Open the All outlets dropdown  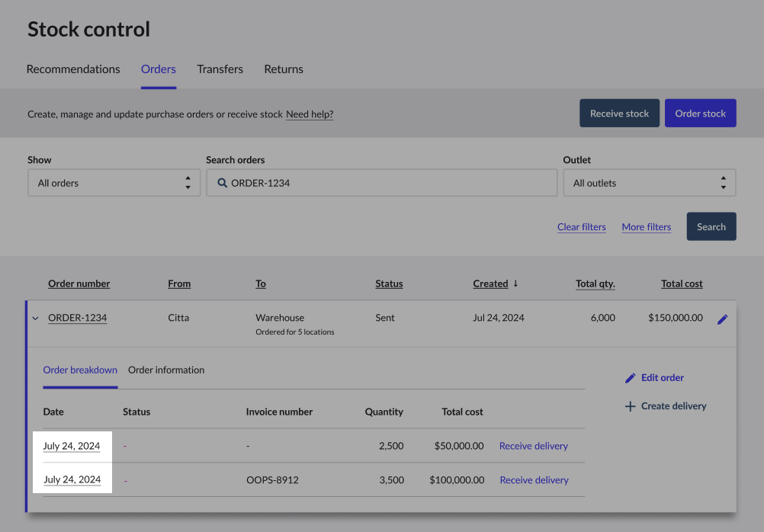pyautogui.click(x=650, y=183)
